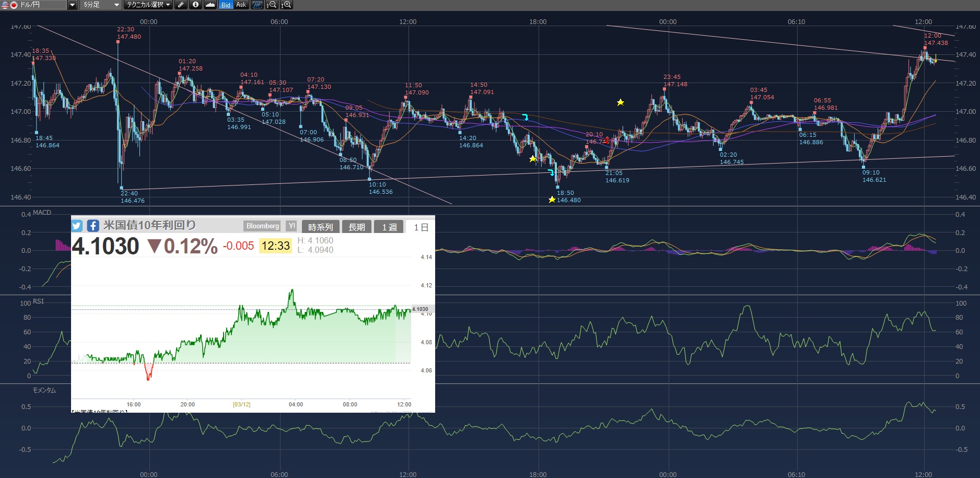This screenshot has width=980, height=478.
Task: Open the chart info icon
Action: (x=195, y=5)
